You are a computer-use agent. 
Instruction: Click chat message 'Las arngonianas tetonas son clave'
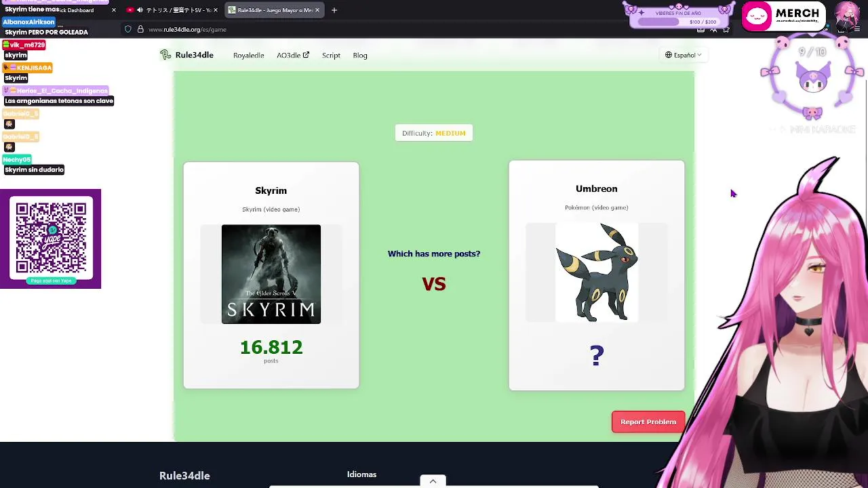58,101
